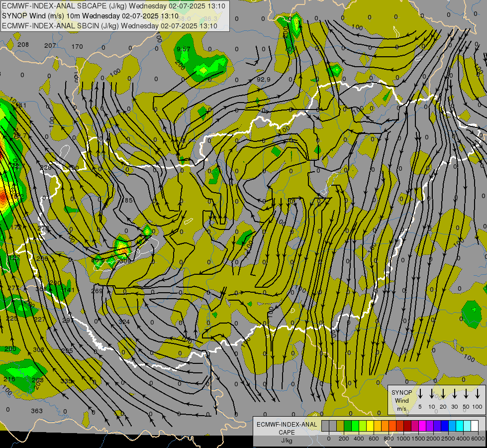Pick the violet swatch after 2000
The width and height of the screenshot is (487, 448).
(x=437, y=426)
